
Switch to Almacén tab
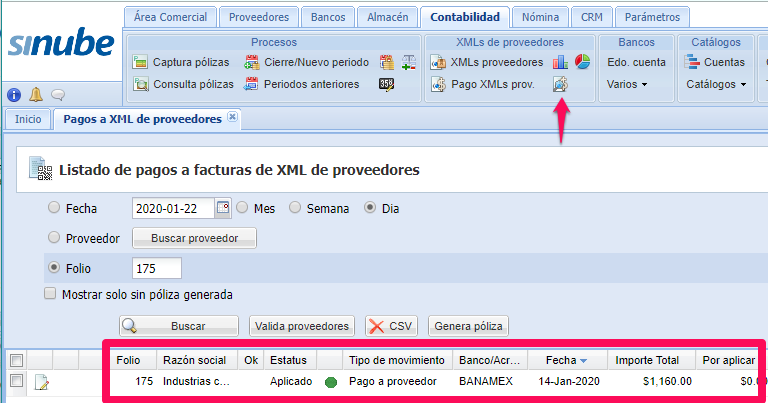[387, 17]
